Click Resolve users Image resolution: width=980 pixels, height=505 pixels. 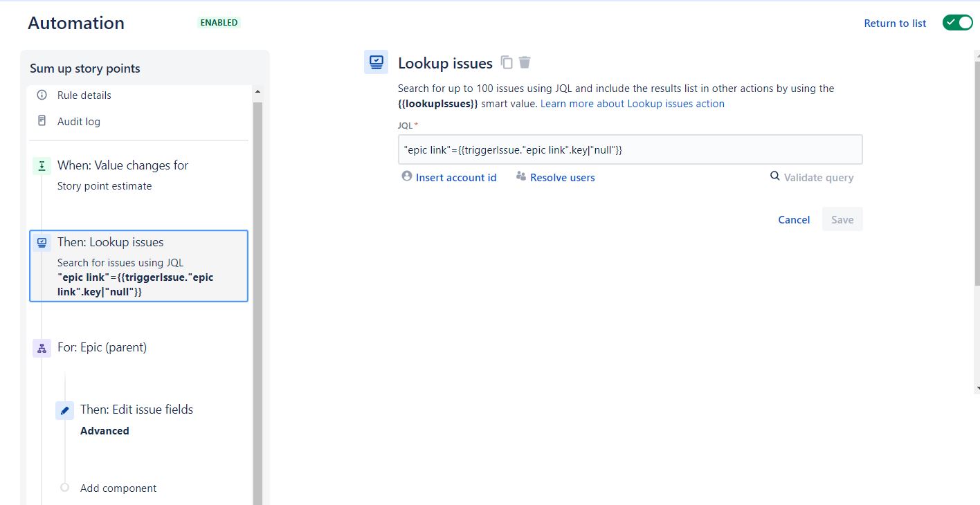pos(563,178)
